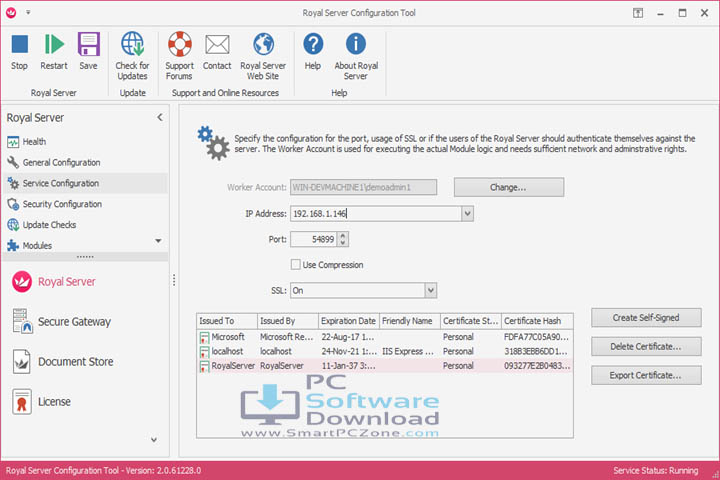Click Delete Certificate... button
Image resolution: width=720 pixels, height=480 pixels.
646,346
